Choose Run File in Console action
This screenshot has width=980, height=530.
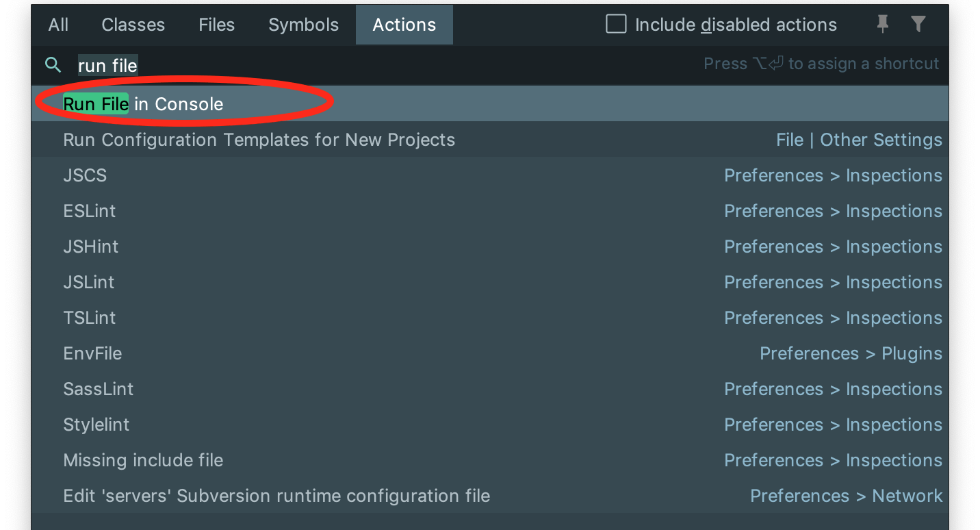[490, 104]
